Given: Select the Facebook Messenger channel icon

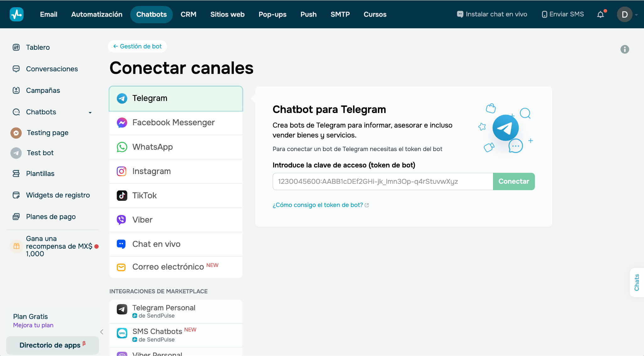Looking at the screenshot, I should point(122,122).
